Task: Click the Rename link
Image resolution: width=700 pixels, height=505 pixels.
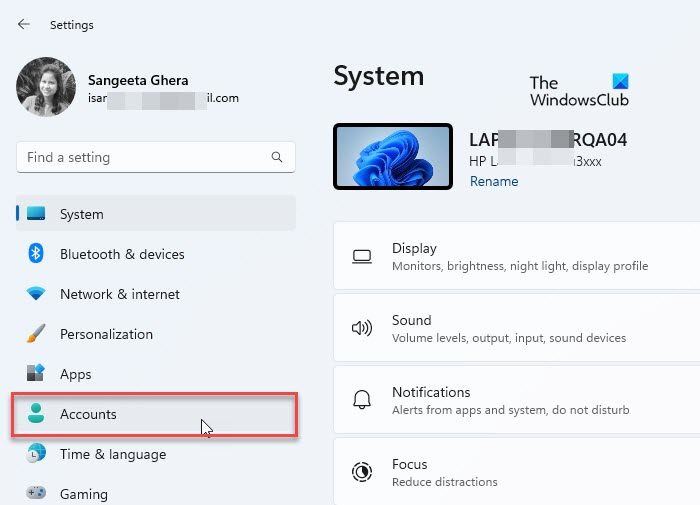Action: [494, 181]
